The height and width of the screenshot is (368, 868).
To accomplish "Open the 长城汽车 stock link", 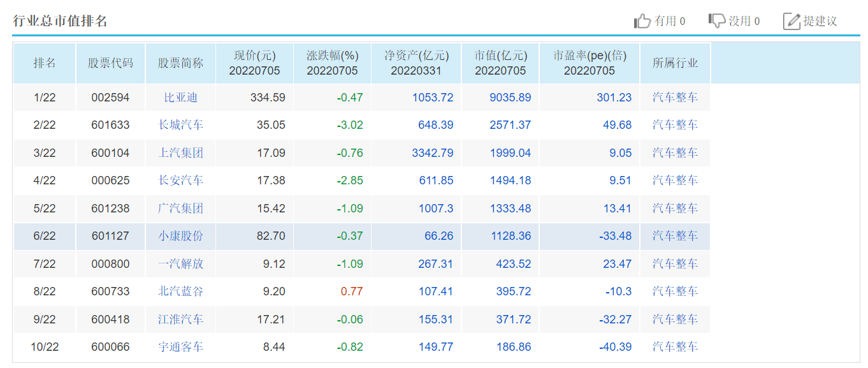I will [x=181, y=125].
